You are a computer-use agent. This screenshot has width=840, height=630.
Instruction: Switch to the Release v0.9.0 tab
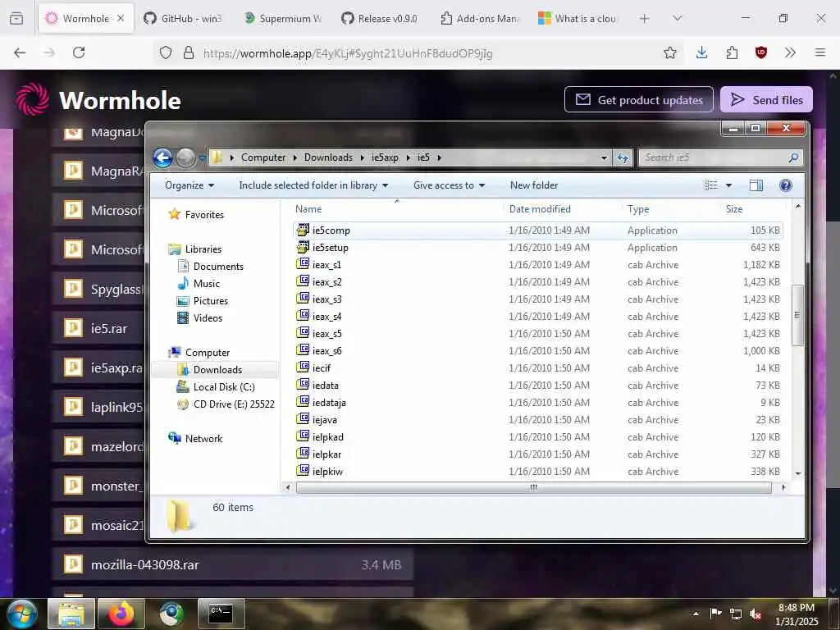[381, 18]
